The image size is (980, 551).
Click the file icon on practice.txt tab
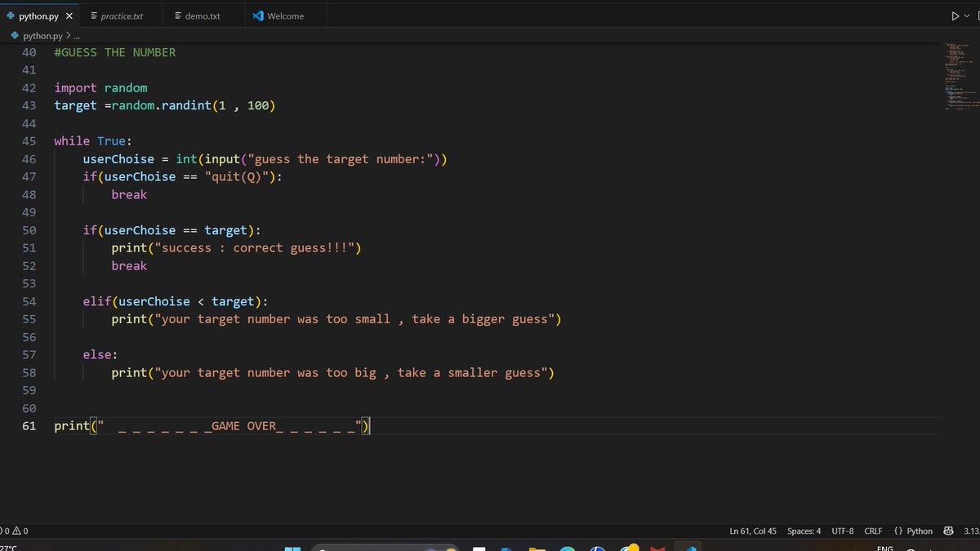tap(94, 16)
